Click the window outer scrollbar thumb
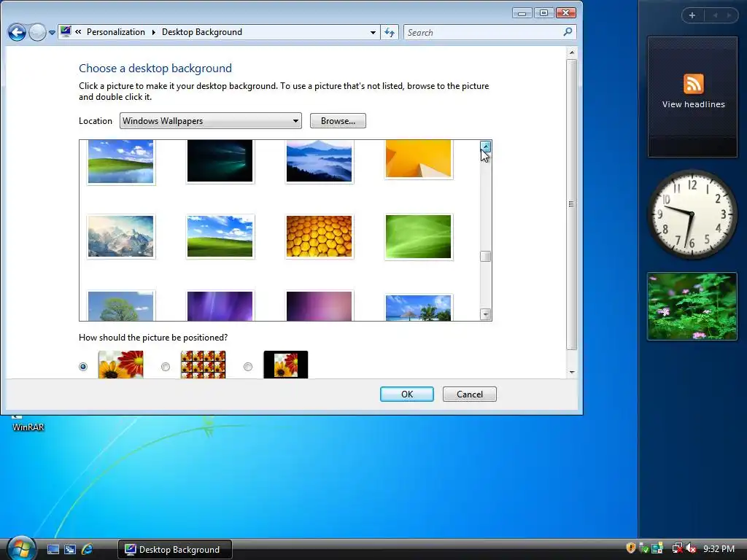This screenshot has width=747, height=560. (x=572, y=204)
